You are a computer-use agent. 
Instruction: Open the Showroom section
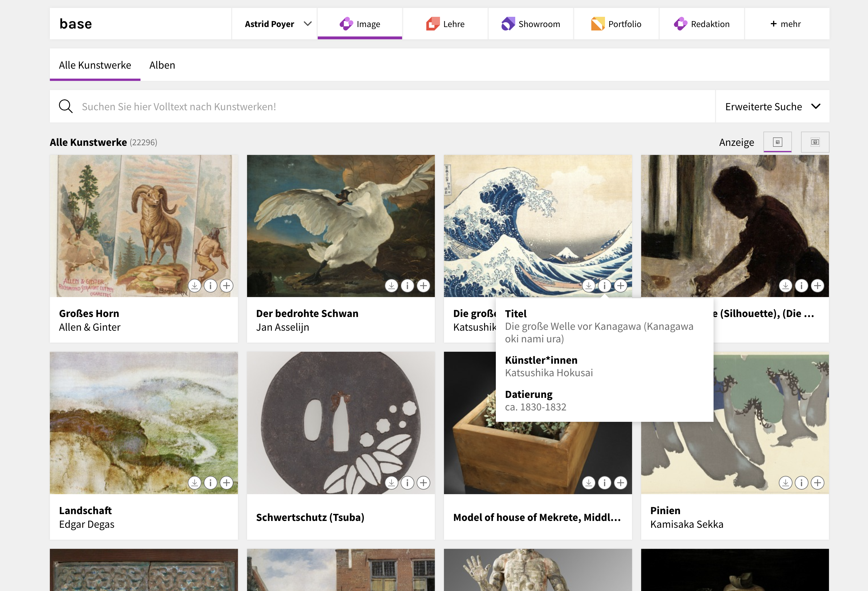tap(531, 24)
